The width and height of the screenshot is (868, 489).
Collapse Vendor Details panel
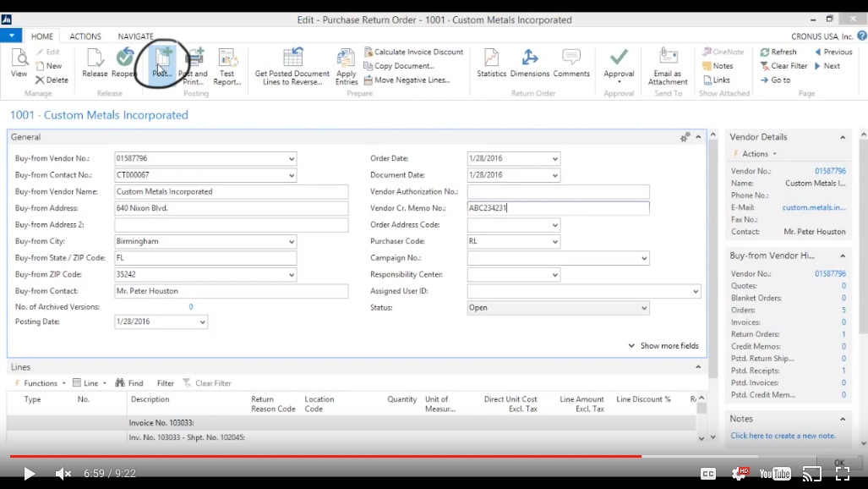(x=843, y=137)
